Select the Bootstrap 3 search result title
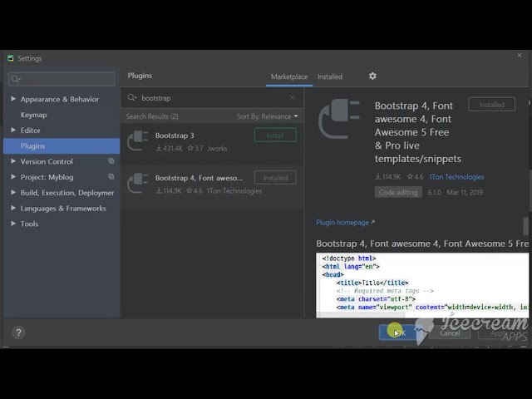Screen dimensions: 532x399 [x=175, y=135]
